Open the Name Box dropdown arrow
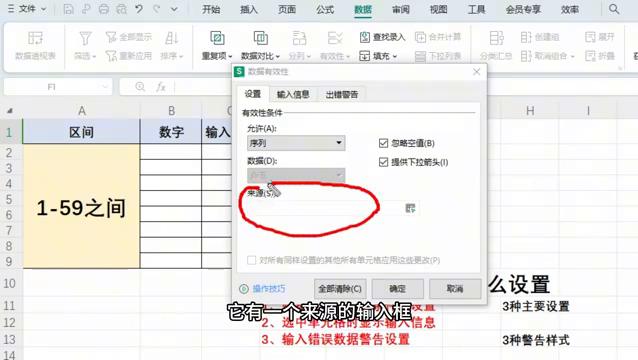Viewport: 638px width, 360px height. point(105,87)
